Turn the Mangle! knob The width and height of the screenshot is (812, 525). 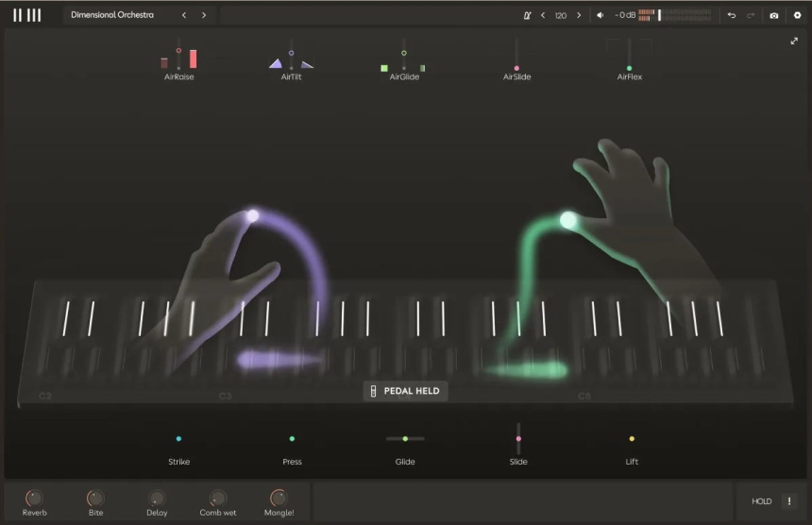[x=279, y=498]
